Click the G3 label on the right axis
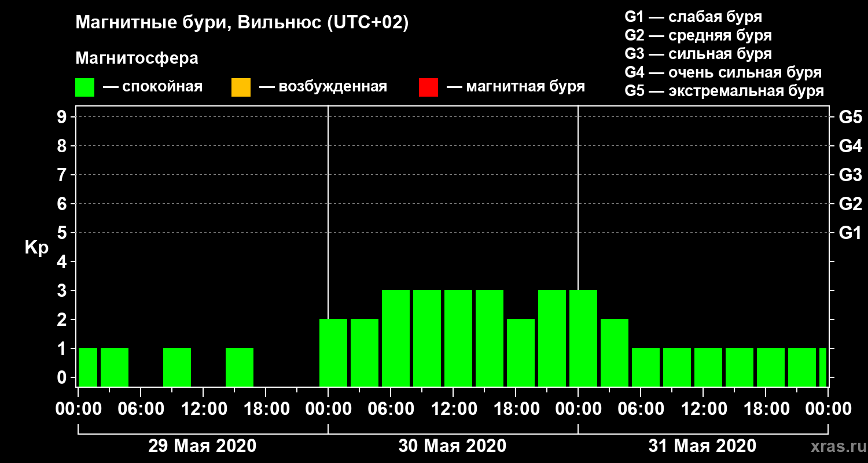Image resolution: width=868 pixels, height=463 pixels. [850, 175]
